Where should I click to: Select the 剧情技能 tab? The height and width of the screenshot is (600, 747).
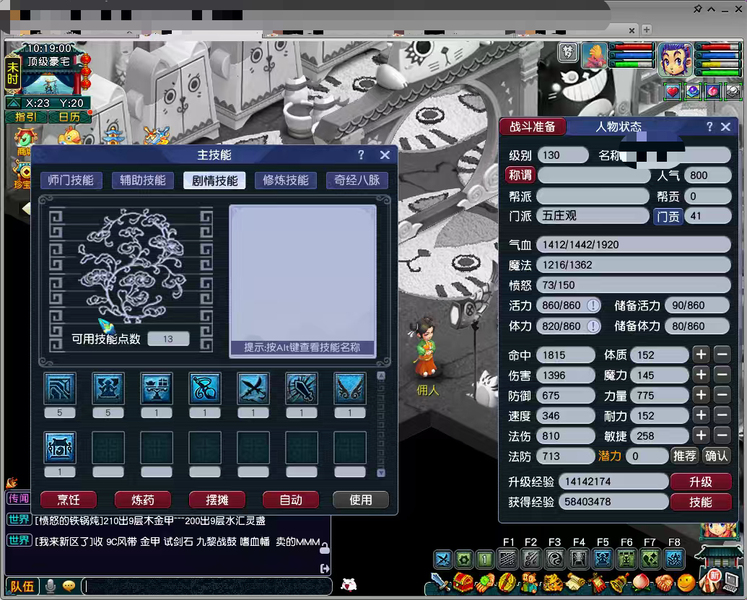click(x=214, y=180)
